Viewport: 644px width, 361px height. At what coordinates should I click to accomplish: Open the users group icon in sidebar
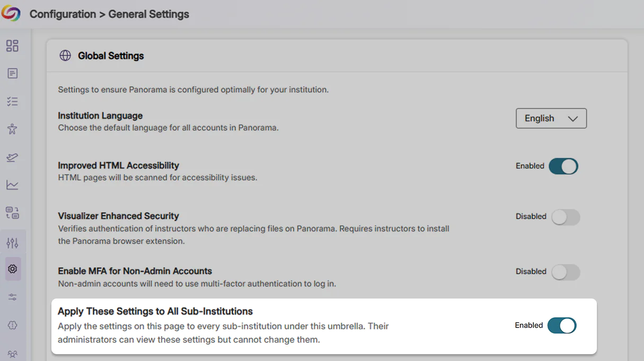pyautogui.click(x=13, y=354)
